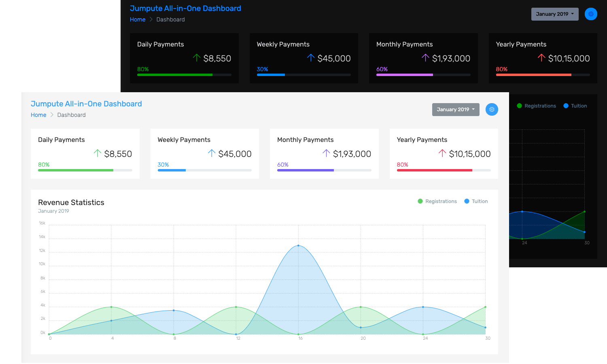Click Registrations data point at 4
Image resolution: width=607 pixels, height=364 pixels.
[111, 307]
